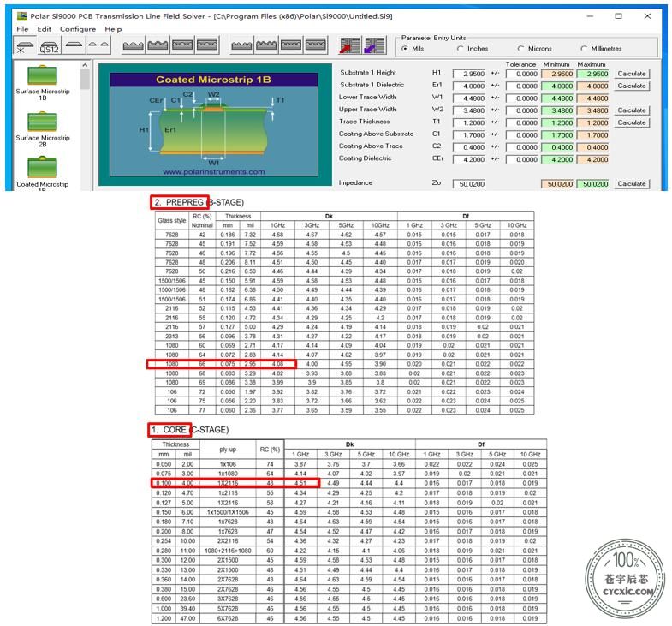Choose the single-trace structure filter icon

click(74, 45)
